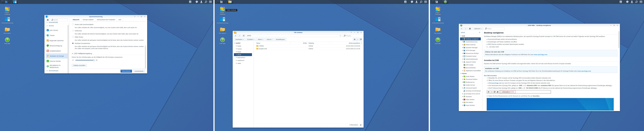Switch to Allgemein tab

click(x=76, y=20)
